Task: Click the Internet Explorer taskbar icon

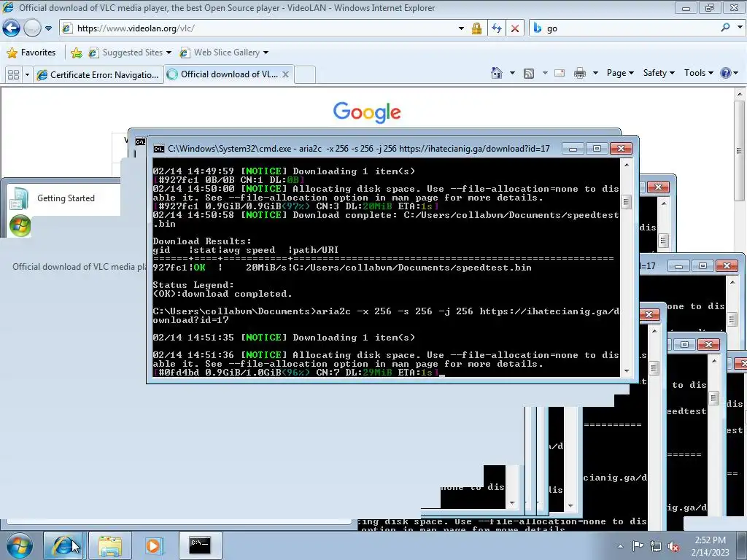Action: pos(64,545)
